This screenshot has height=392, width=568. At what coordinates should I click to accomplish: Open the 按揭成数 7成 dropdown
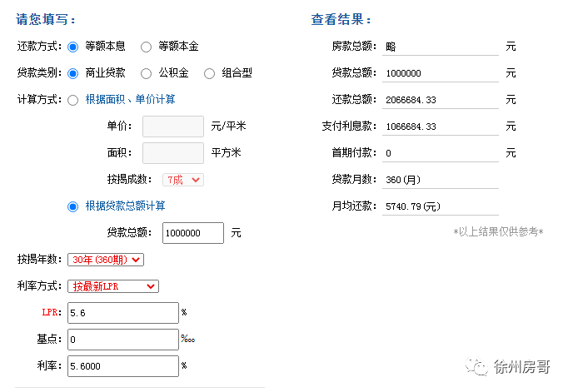[183, 180]
